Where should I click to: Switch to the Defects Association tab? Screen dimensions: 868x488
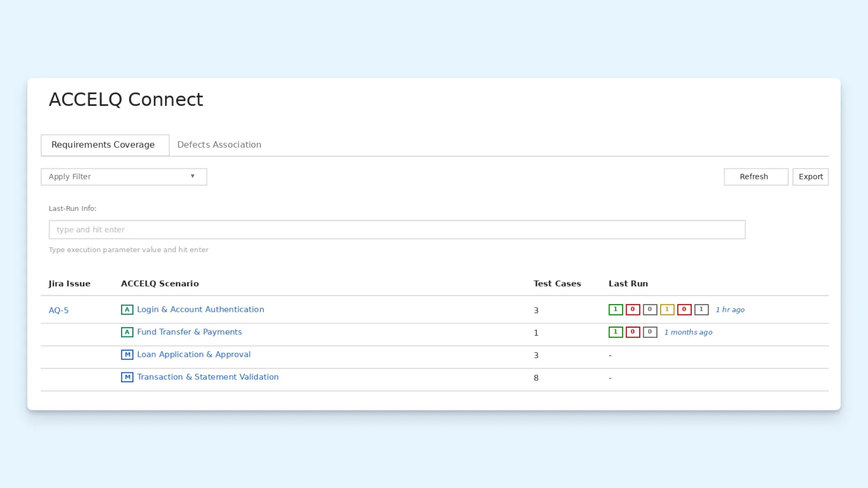click(x=219, y=145)
